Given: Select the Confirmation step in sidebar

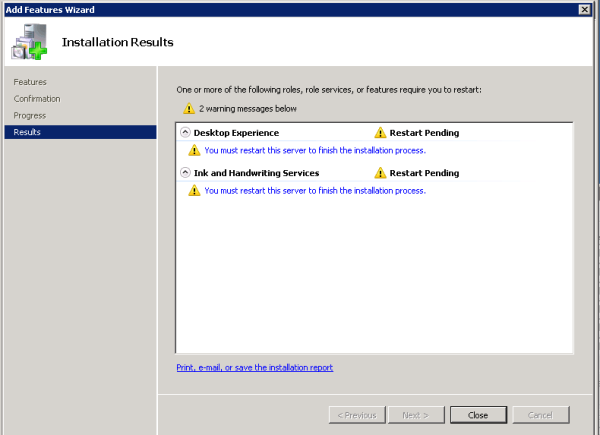Looking at the screenshot, I should coord(37,99).
